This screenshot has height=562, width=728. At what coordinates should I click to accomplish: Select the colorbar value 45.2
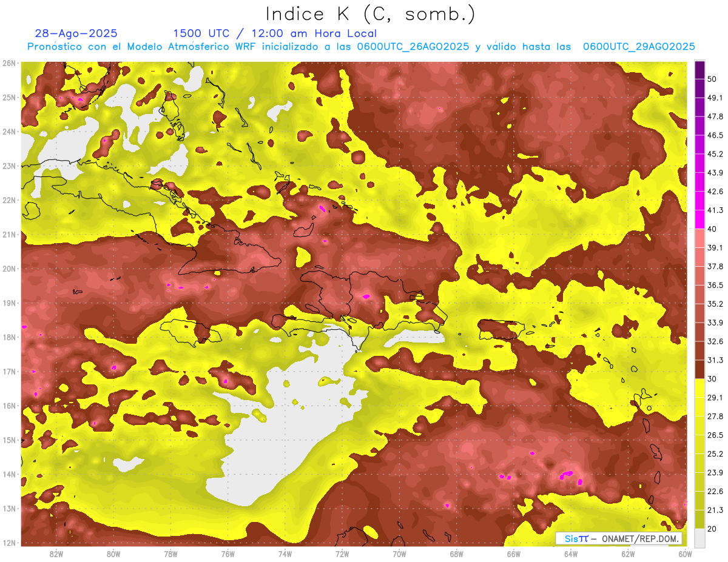[x=715, y=154]
